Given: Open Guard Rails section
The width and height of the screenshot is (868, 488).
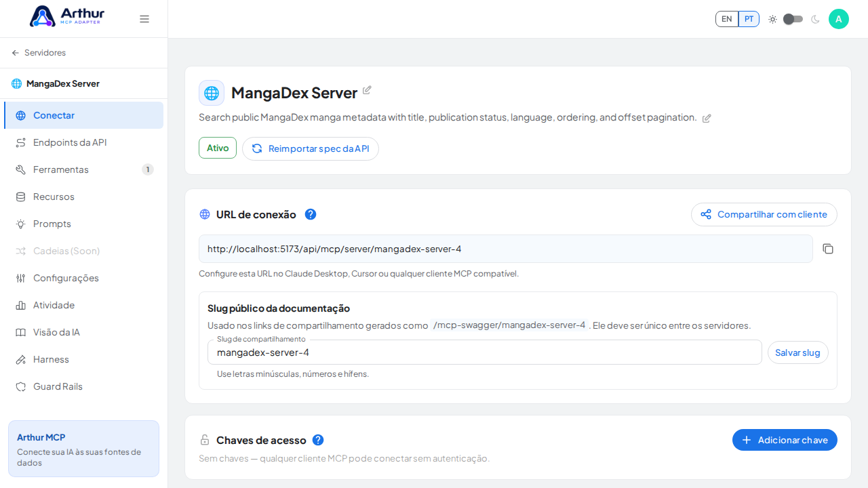Looking at the screenshot, I should coord(84,386).
